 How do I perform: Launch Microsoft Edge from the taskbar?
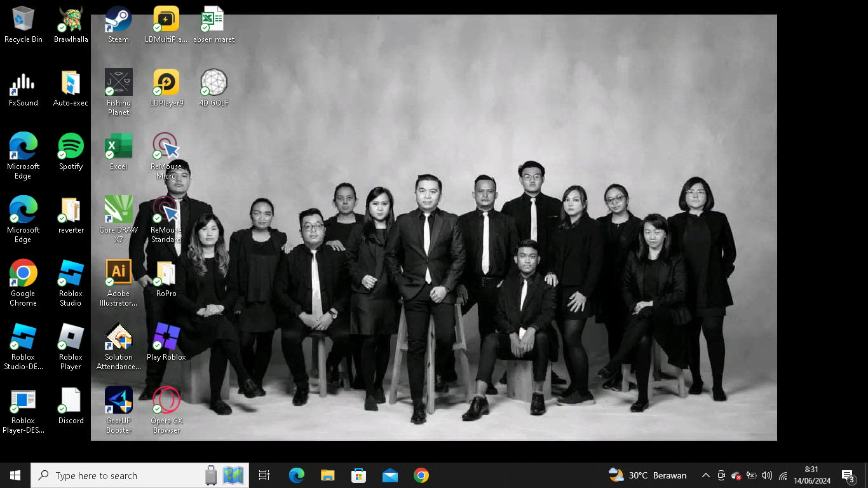[x=297, y=475]
